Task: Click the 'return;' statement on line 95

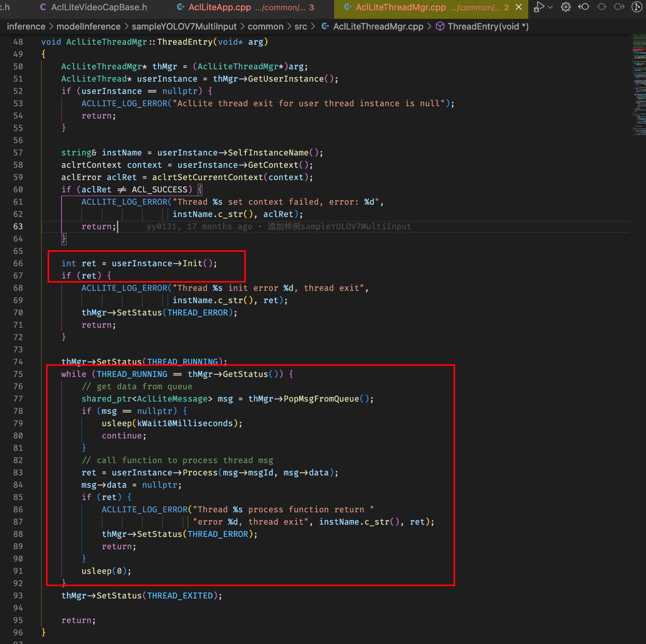Action: [x=79, y=620]
